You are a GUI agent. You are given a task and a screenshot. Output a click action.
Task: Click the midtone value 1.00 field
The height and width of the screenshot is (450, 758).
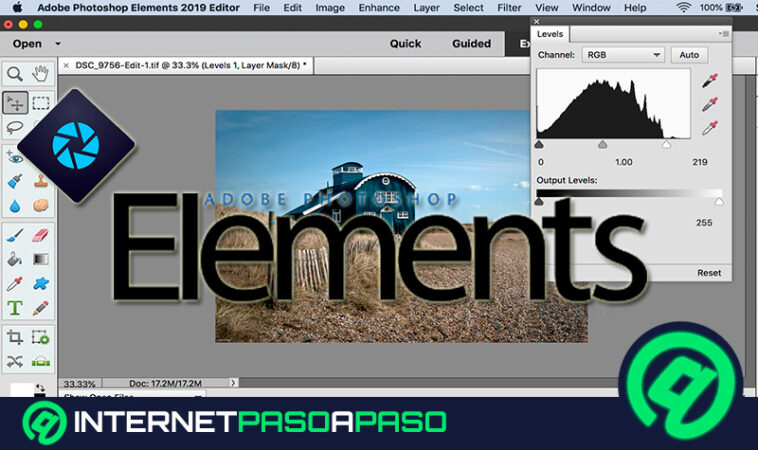tap(624, 162)
